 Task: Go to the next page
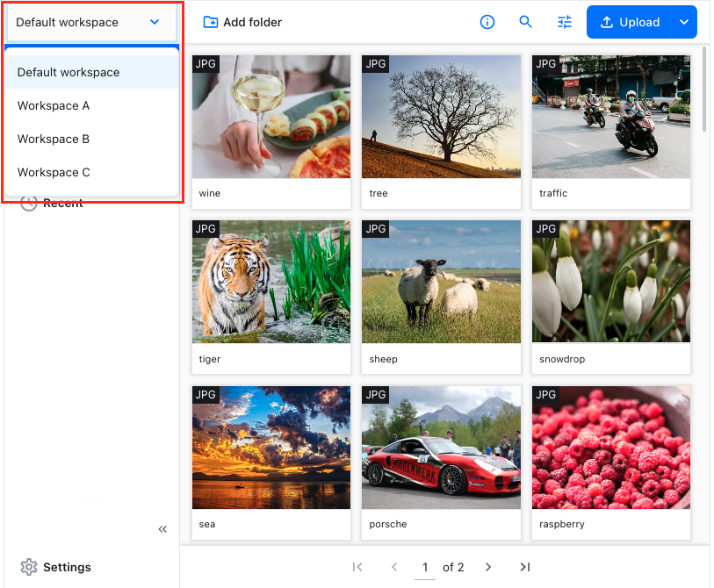488,567
